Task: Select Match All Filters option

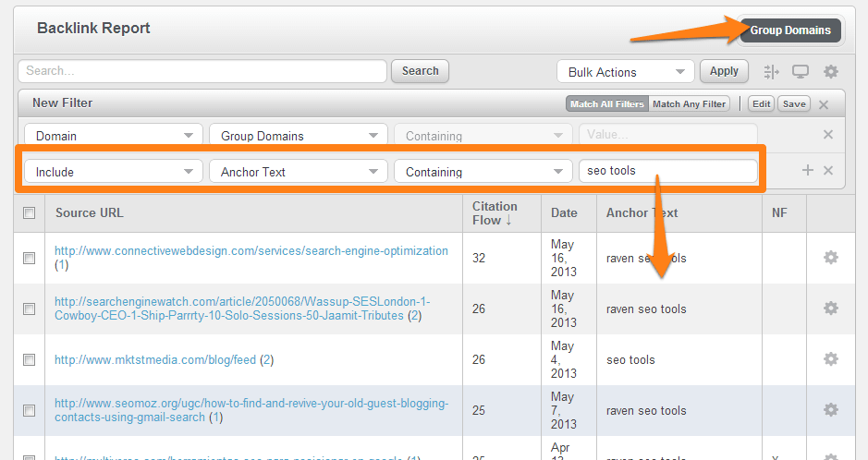Action: click(606, 104)
